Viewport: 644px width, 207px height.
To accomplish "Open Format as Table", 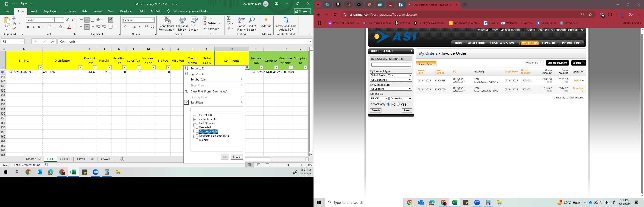I will (182, 24).
